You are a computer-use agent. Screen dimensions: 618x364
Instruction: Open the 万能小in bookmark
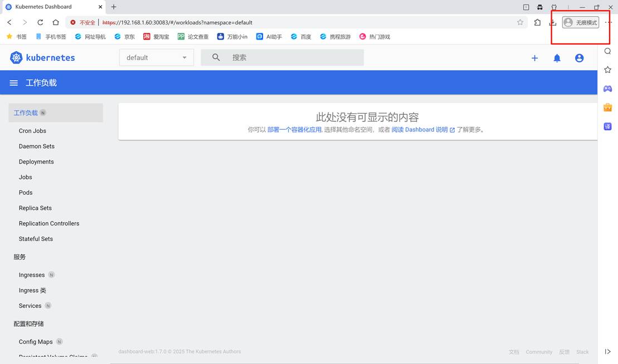[x=232, y=37]
